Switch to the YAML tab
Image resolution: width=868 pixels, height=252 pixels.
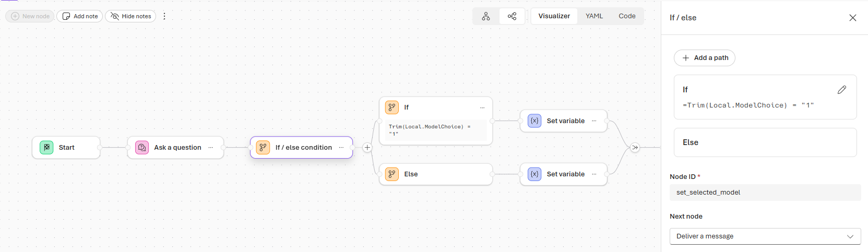(x=594, y=16)
